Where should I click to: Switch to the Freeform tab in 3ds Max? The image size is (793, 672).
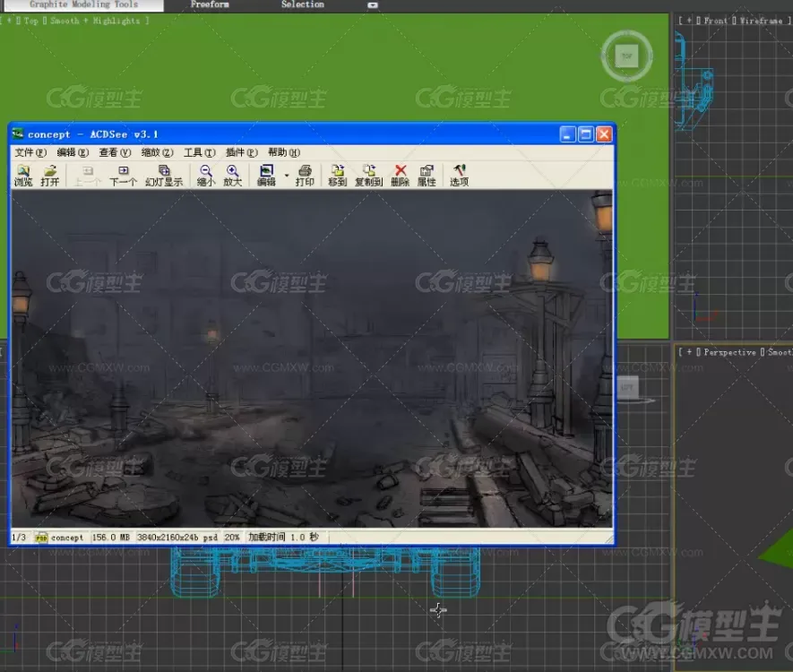click(210, 4)
